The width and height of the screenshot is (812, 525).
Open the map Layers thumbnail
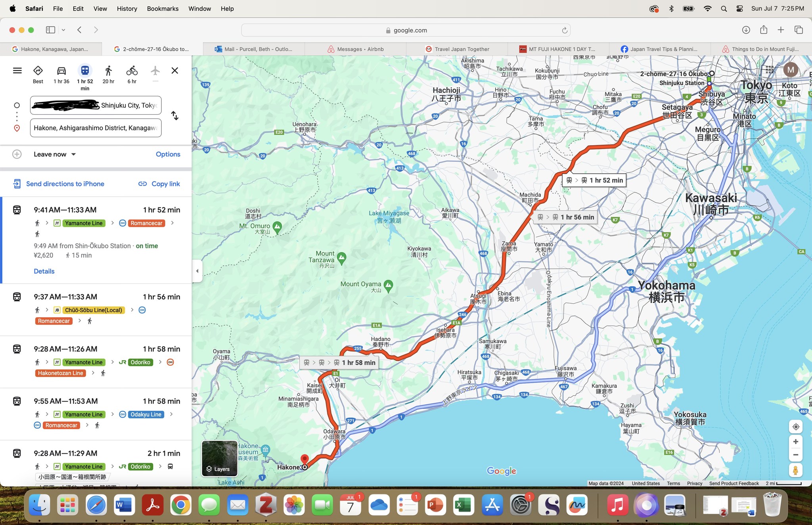(x=220, y=458)
